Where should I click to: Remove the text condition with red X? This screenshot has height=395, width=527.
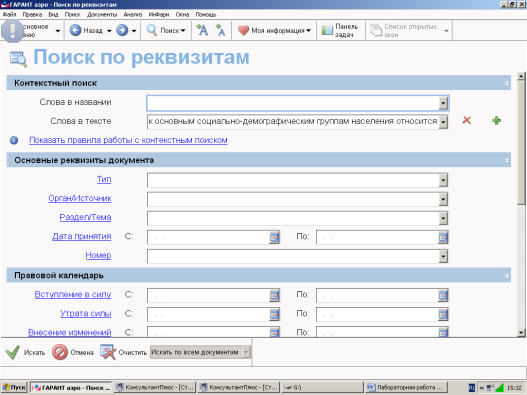point(467,120)
